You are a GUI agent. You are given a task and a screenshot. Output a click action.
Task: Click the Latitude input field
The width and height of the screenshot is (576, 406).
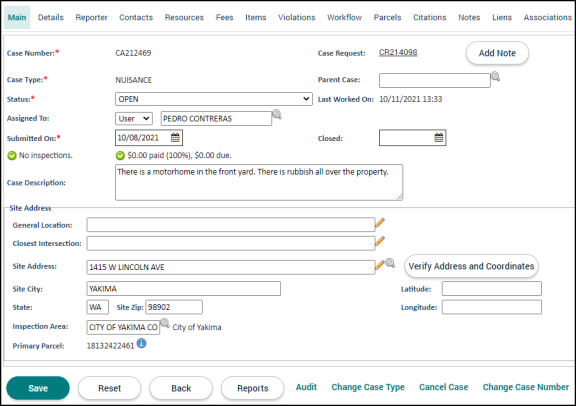pos(492,289)
